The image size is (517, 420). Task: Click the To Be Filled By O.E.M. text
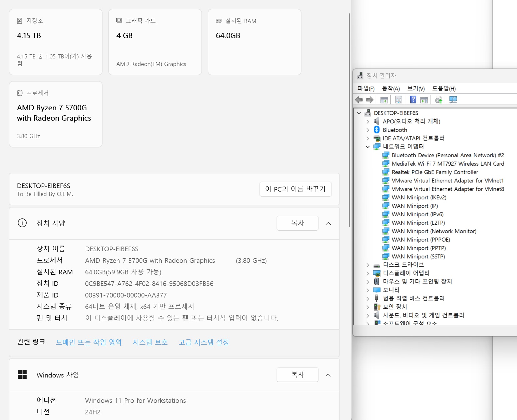pyautogui.click(x=45, y=194)
